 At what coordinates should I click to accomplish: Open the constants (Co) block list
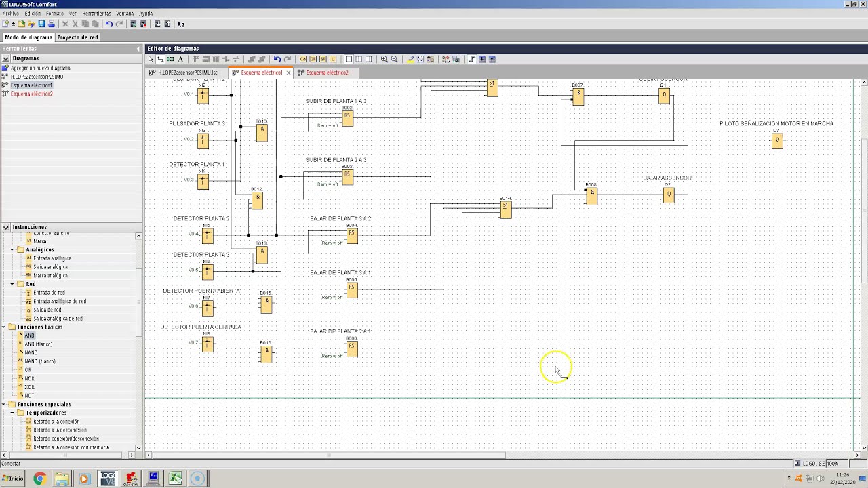(x=303, y=59)
